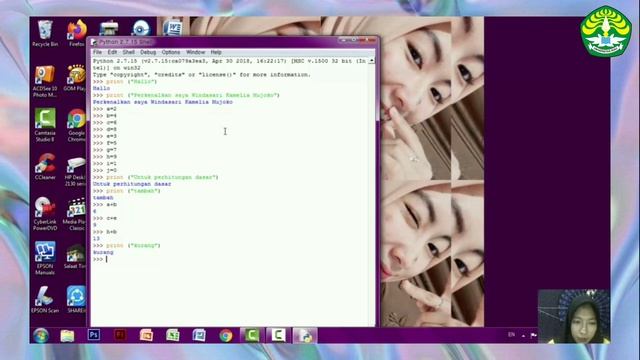Launch CCleaner from the desktop
Viewport: 640px width, 360px height.
(45, 167)
